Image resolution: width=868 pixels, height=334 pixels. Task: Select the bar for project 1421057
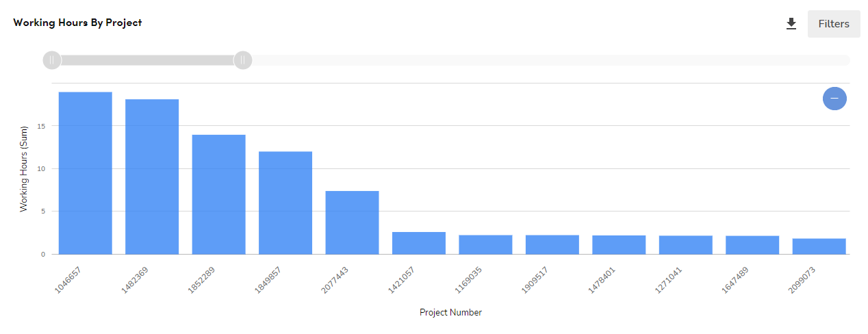tap(419, 243)
